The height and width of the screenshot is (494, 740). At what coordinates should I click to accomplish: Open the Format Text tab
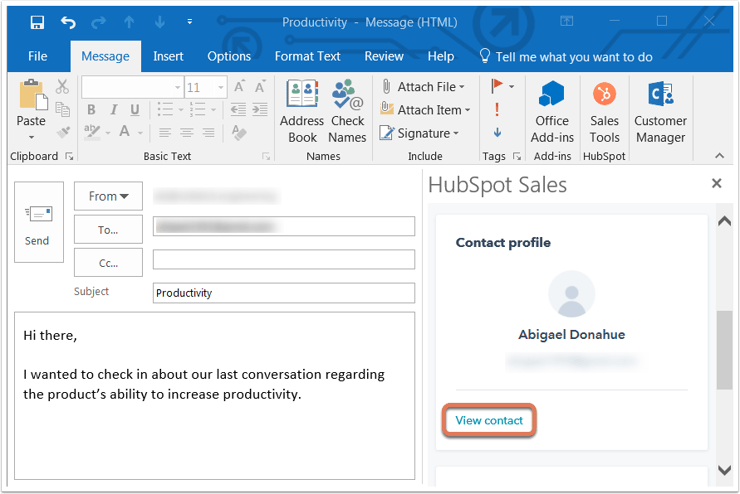(307, 57)
